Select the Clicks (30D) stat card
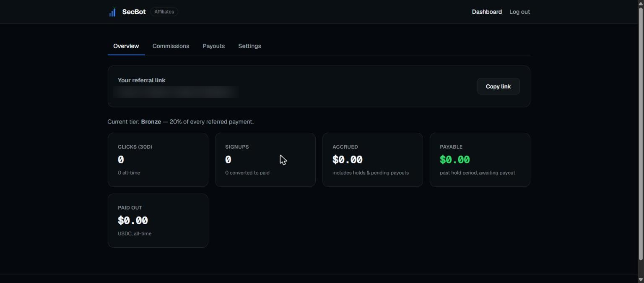The height and width of the screenshot is (283, 644). [x=158, y=160]
